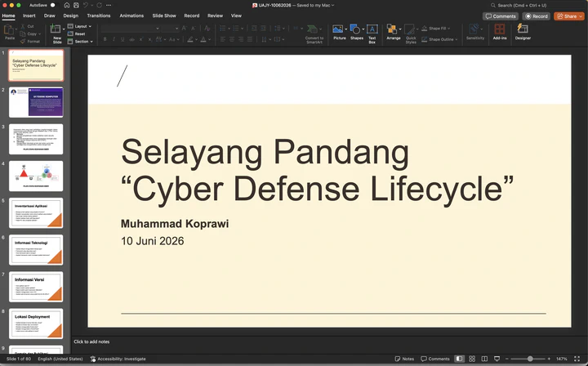Click the Quick Styles icon

(x=409, y=29)
